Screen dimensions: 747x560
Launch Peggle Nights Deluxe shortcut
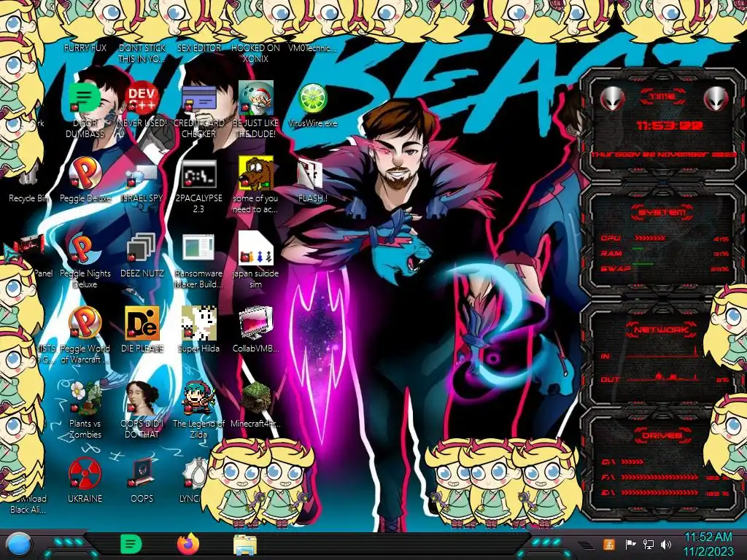pyautogui.click(x=85, y=249)
